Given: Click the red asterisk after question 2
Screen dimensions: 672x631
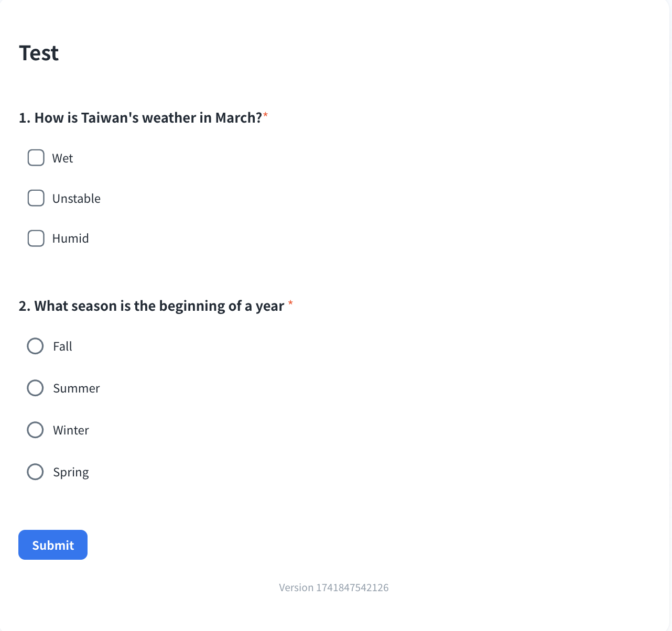Looking at the screenshot, I should [290, 303].
